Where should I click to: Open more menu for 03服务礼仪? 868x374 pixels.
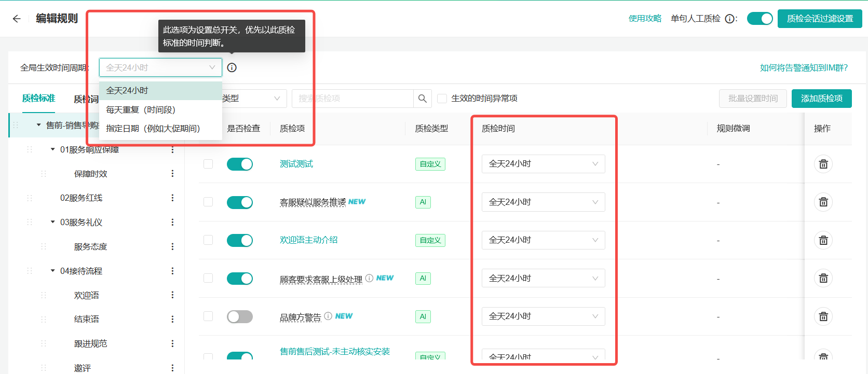(x=172, y=222)
